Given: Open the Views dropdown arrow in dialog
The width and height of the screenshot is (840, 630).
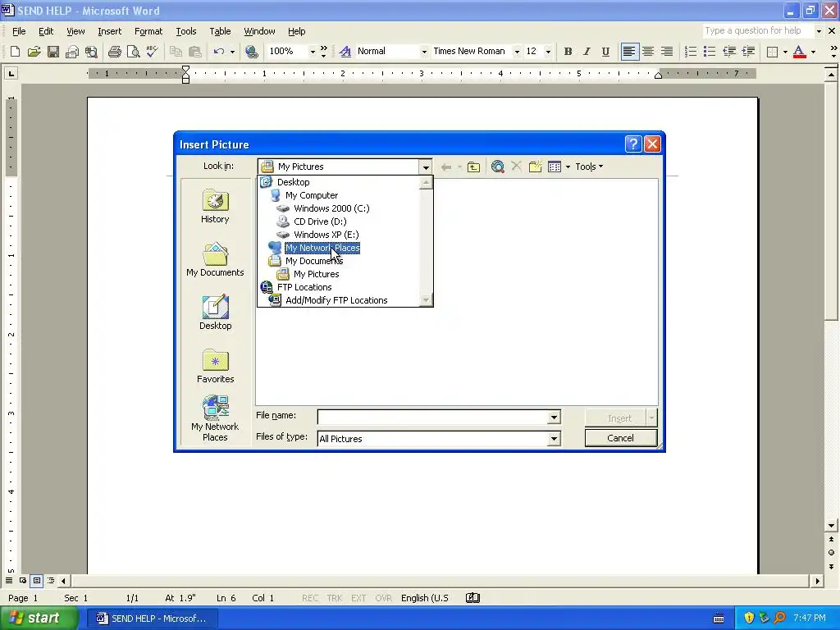Looking at the screenshot, I should click(x=568, y=167).
